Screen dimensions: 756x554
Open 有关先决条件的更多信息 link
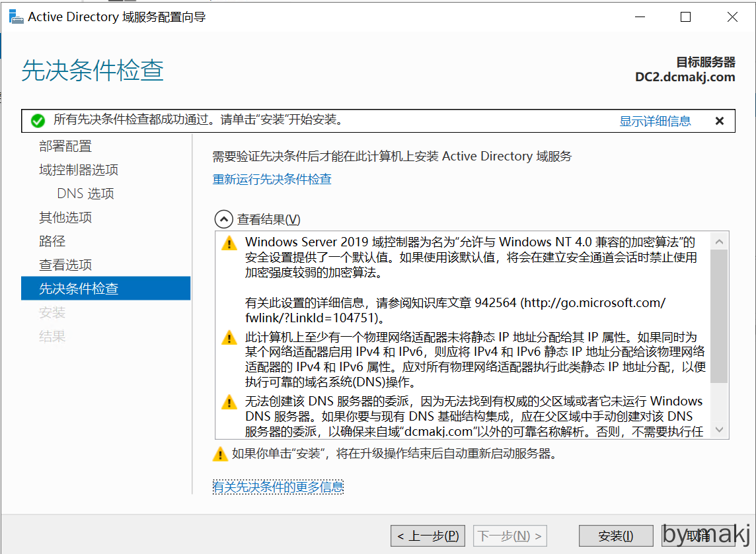click(278, 487)
